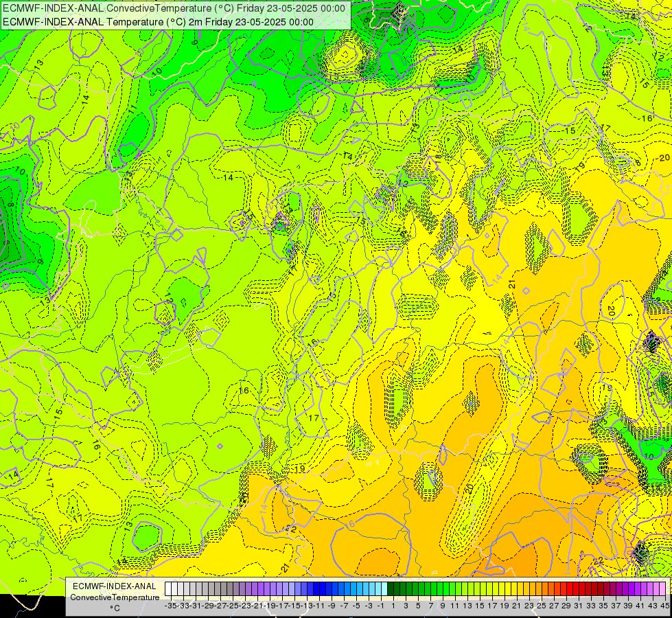Select the last pink swatch of the color scale
Viewport: 672px width, 618px height.
[662, 588]
